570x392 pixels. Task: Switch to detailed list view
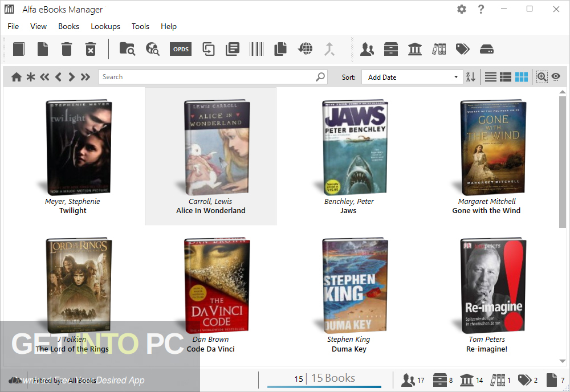[506, 77]
